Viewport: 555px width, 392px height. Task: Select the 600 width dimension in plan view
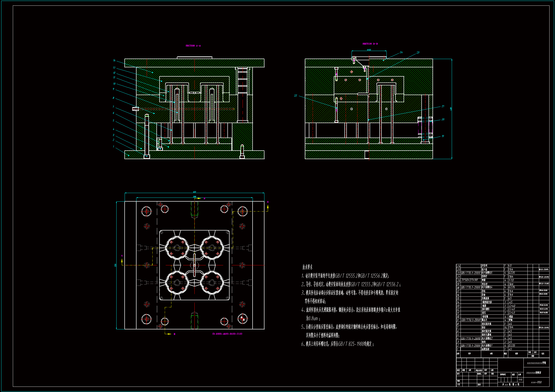click(x=194, y=192)
